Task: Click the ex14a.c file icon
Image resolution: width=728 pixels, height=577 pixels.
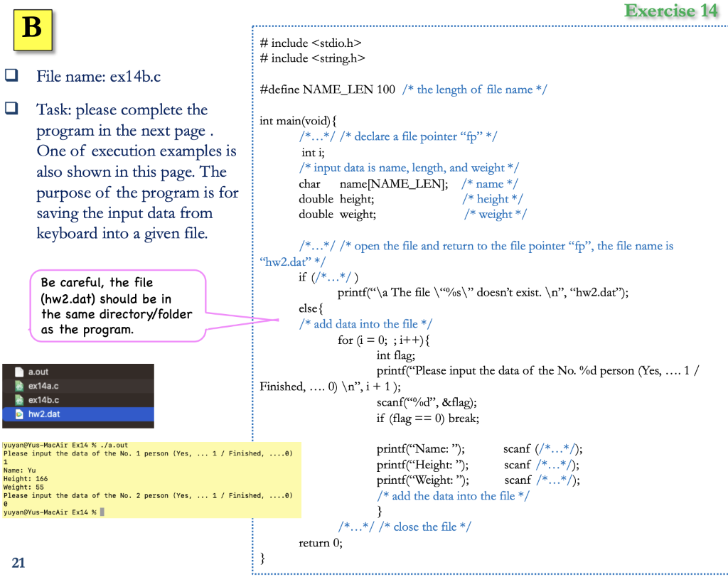Action: point(19,386)
